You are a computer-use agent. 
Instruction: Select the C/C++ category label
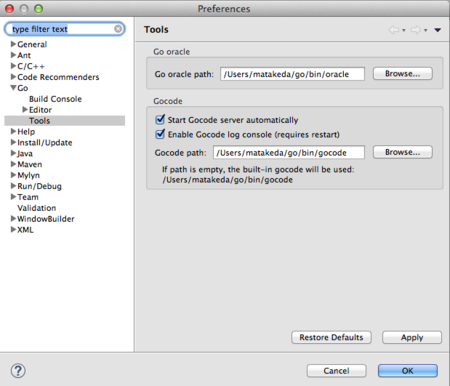click(31, 66)
